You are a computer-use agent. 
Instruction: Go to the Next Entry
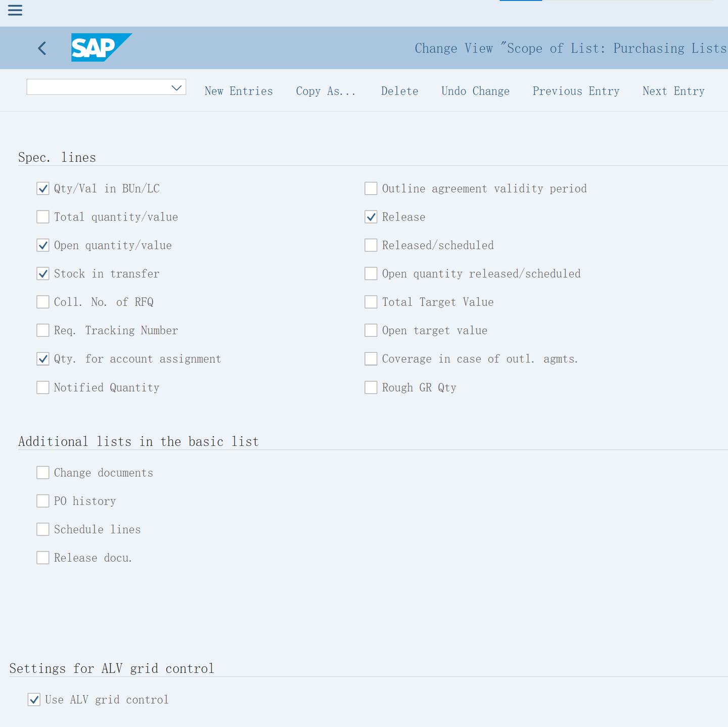pyautogui.click(x=673, y=91)
